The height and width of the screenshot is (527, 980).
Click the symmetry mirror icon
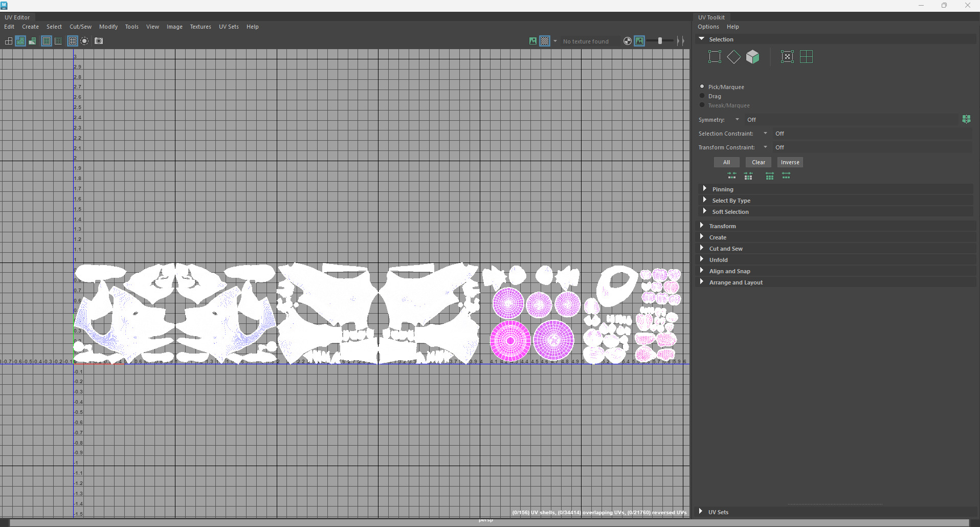[966, 119]
